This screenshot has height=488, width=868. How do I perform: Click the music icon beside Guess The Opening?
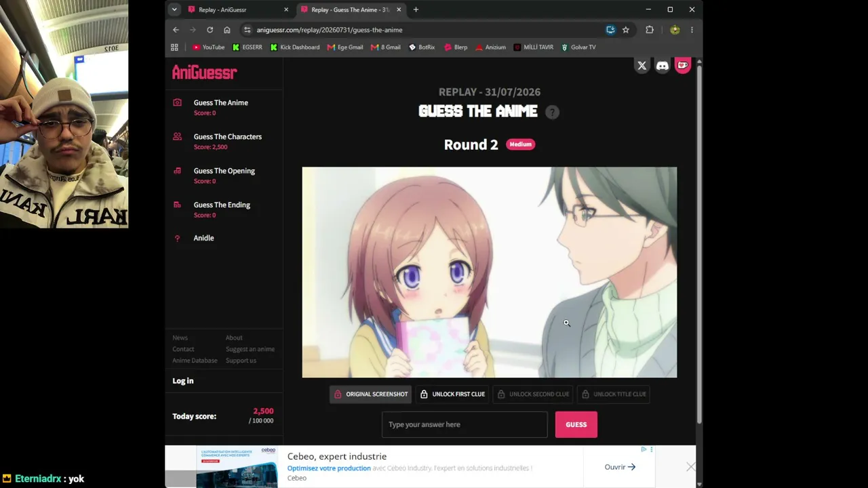tap(177, 171)
